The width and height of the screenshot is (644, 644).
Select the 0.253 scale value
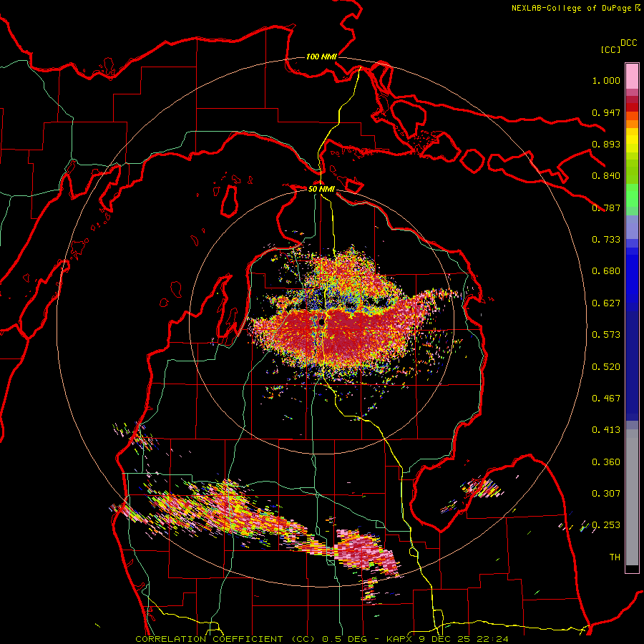606,525
